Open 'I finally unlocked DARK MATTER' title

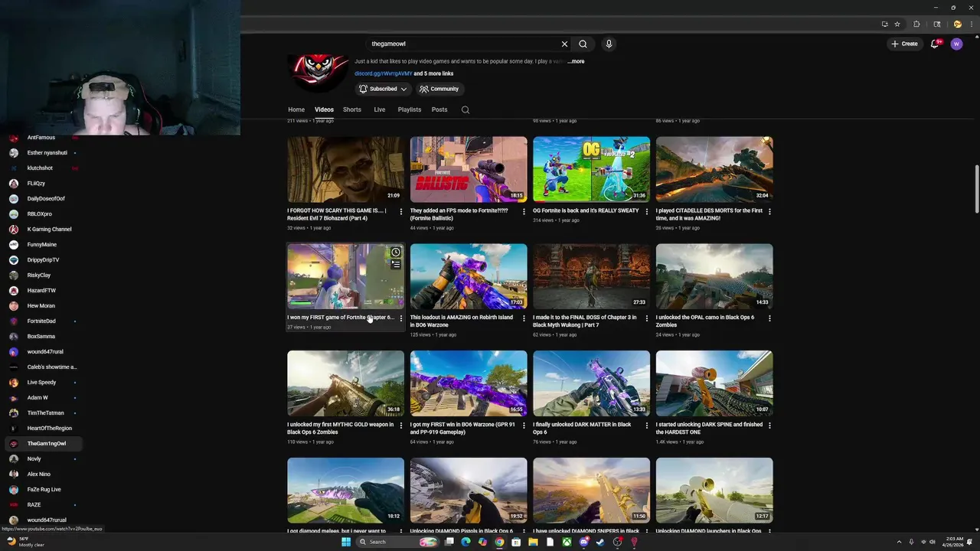pos(583,428)
